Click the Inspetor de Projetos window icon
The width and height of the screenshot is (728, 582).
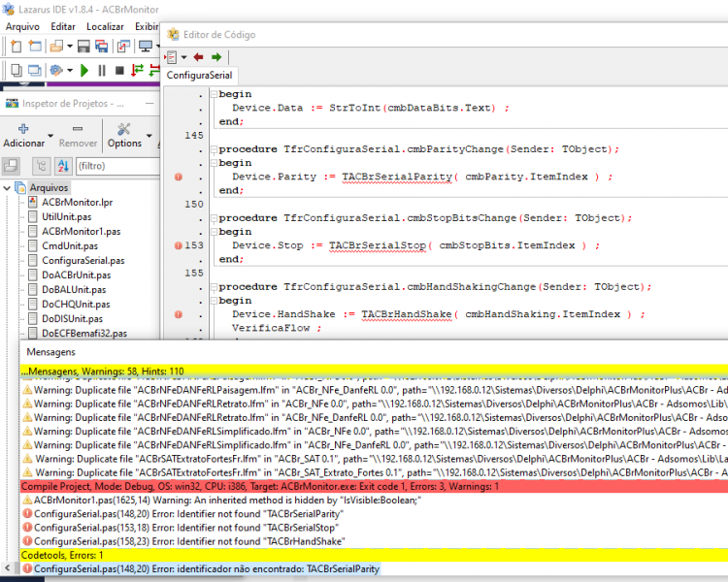pyautogui.click(x=12, y=104)
